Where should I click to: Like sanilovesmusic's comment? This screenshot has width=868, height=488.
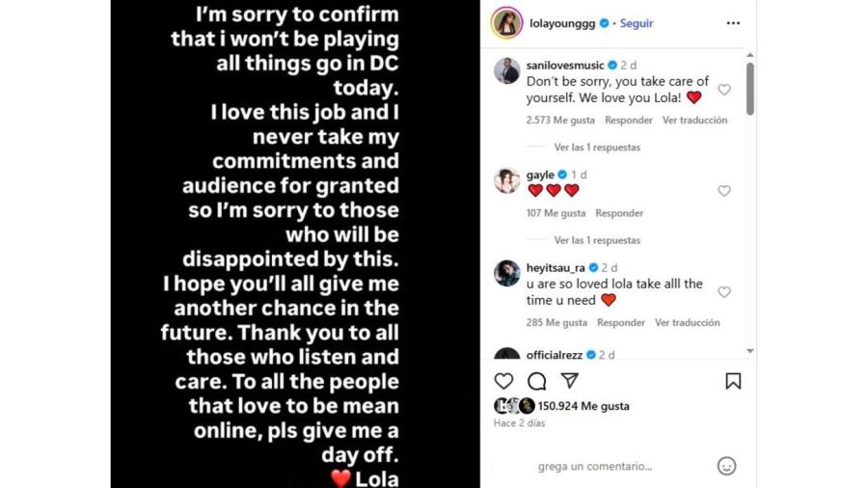724,90
